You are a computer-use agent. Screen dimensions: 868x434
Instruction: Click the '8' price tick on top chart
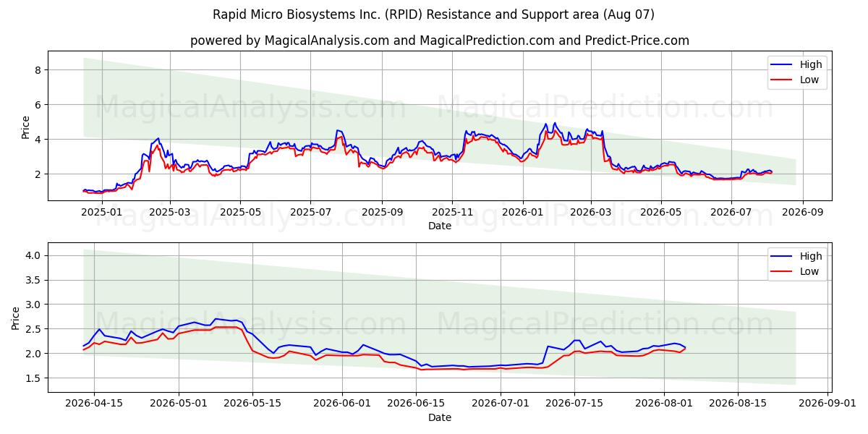coord(39,70)
